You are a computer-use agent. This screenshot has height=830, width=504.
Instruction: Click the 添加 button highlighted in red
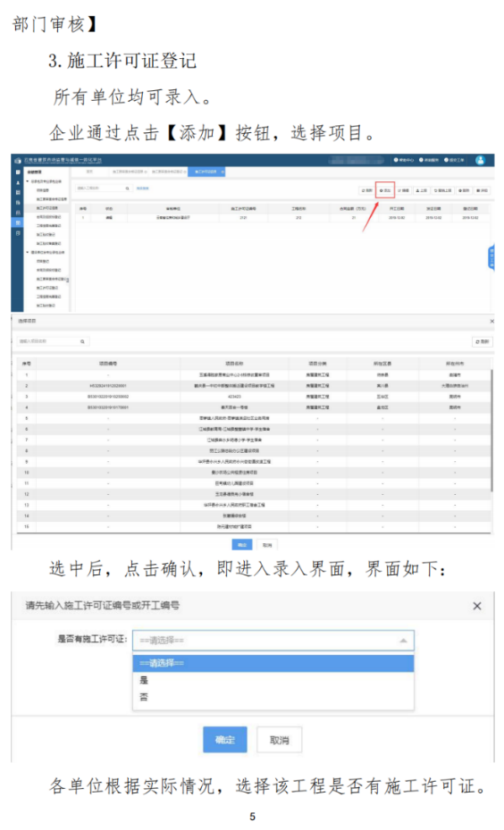[x=385, y=190]
